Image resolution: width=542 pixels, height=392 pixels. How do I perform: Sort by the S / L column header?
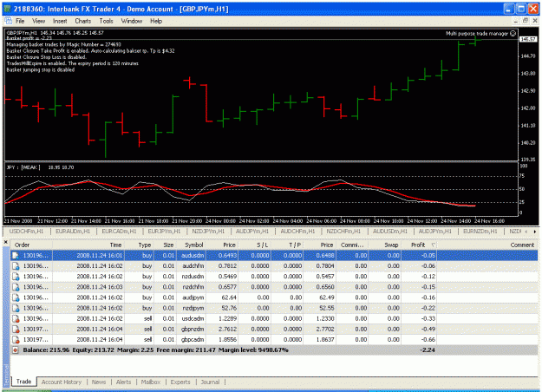tap(255, 245)
